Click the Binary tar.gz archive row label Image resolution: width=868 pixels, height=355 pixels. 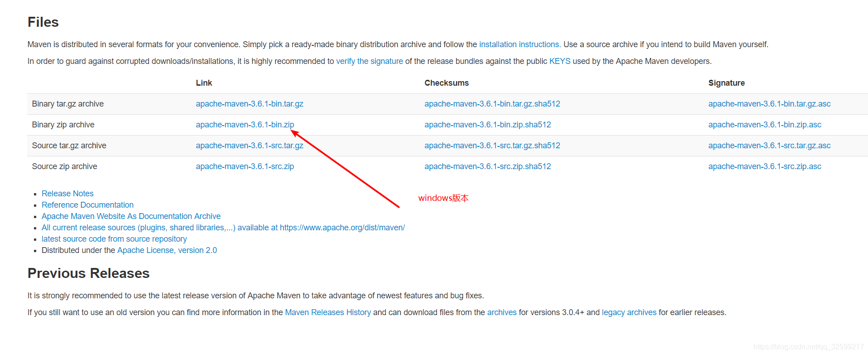[68, 104]
